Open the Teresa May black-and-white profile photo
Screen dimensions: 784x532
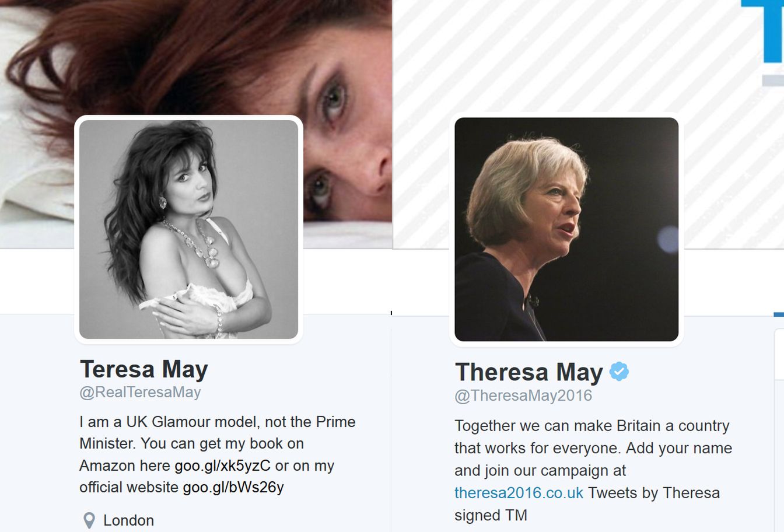(188, 229)
